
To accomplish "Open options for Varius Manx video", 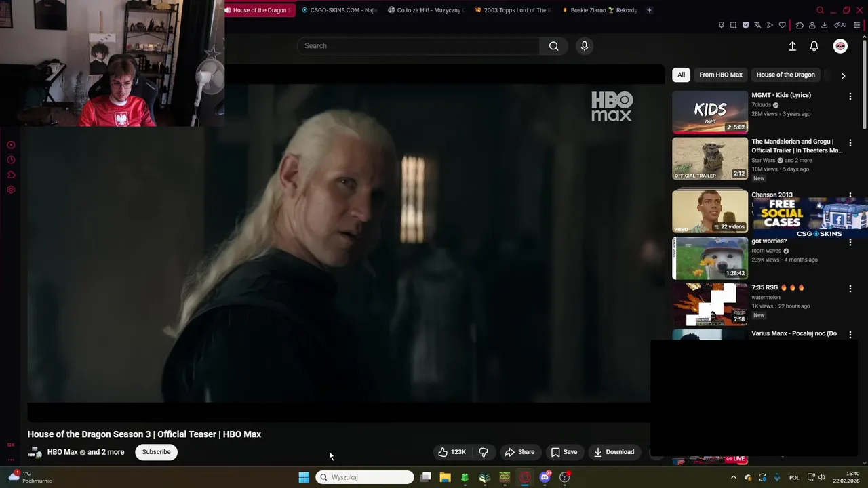I will click(x=850, y=335).
